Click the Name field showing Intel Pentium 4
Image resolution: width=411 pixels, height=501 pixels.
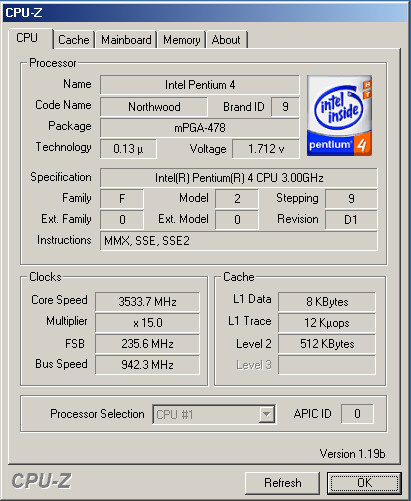click(200, 85)
